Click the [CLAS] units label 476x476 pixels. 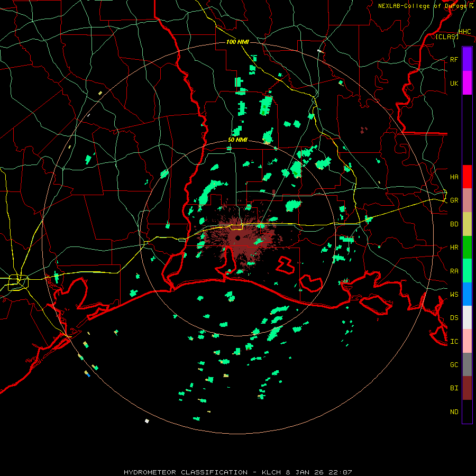click(447, 36)
